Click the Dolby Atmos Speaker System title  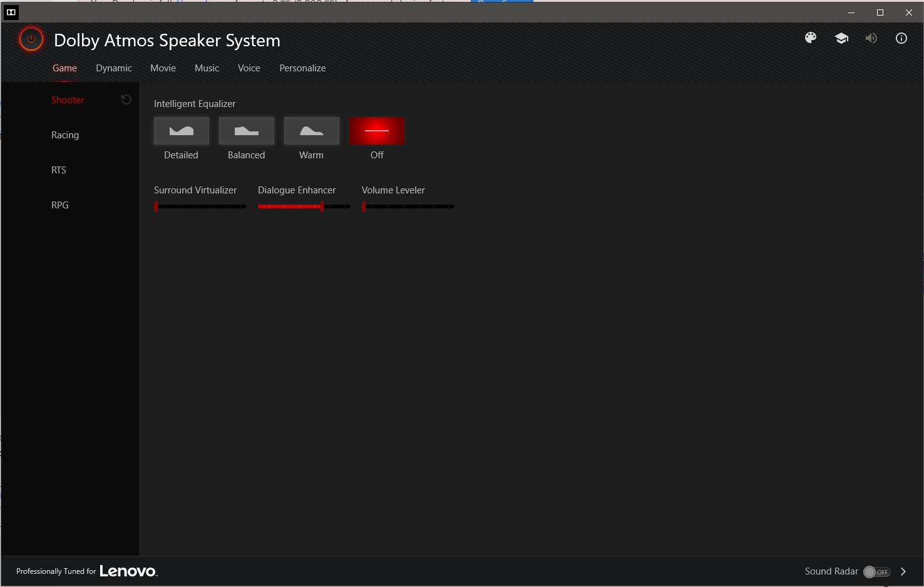click(167, 40)
